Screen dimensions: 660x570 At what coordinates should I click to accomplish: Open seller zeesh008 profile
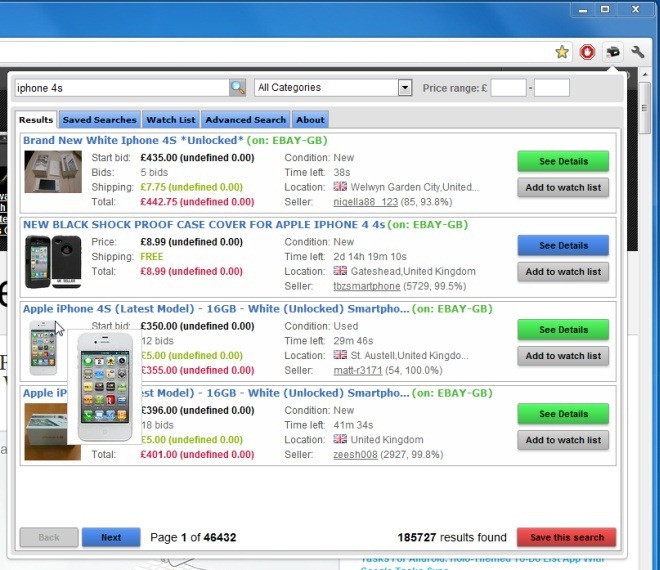coord(355,454)
